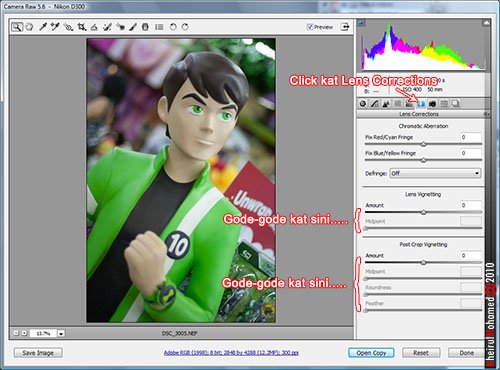Select the Graduated Filter tool
The image size is (500, 370).
coord(145,27)
